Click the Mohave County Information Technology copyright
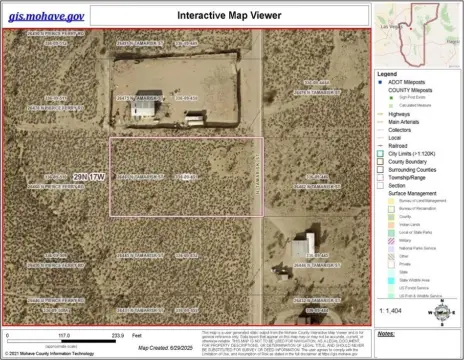The image size is (464, 360). coord(49,354)
